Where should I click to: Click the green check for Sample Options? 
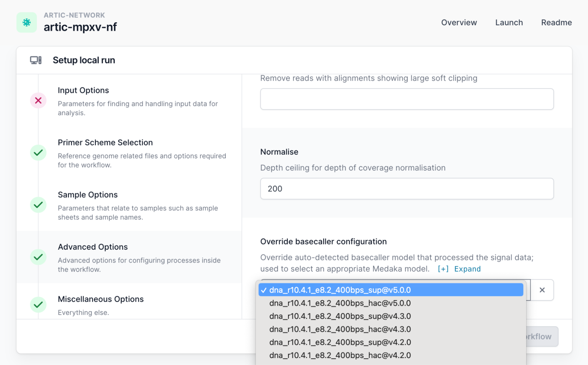coord(38,205)
